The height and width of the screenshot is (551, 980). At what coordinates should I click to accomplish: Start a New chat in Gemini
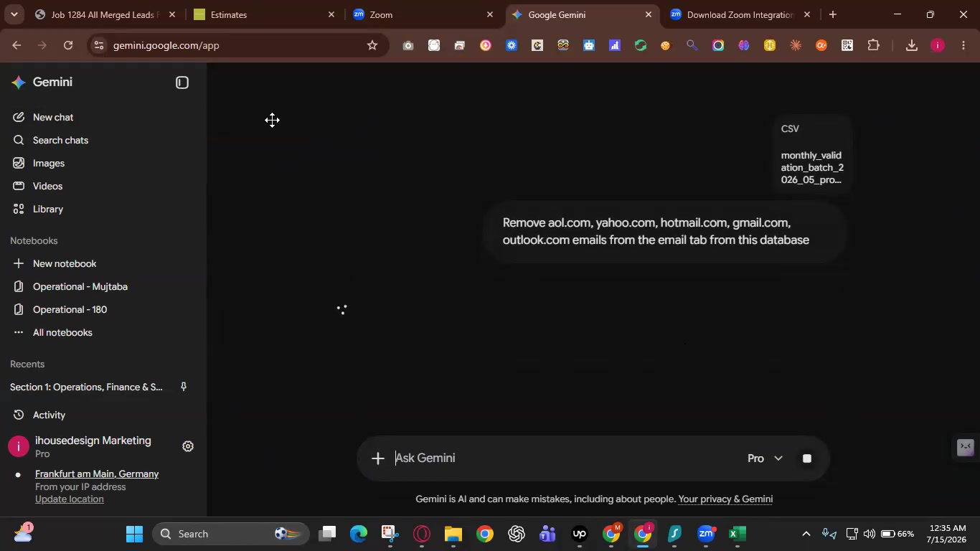click(x=53, y=117)
